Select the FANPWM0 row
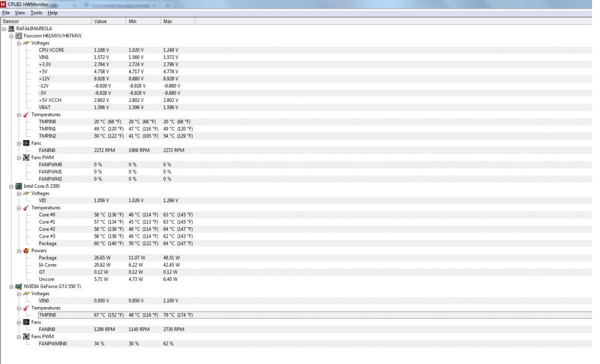Screen dimensions: 600x364 [x=315, y=164]
